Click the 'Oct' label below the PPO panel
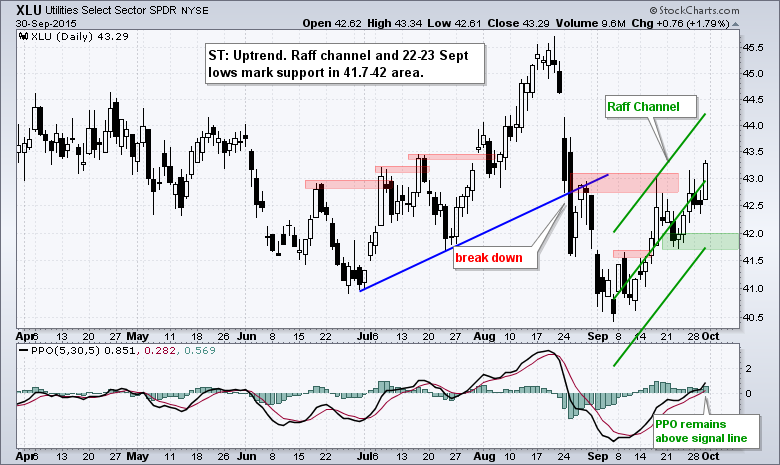 pyautogui.click(x=710, y=456)
